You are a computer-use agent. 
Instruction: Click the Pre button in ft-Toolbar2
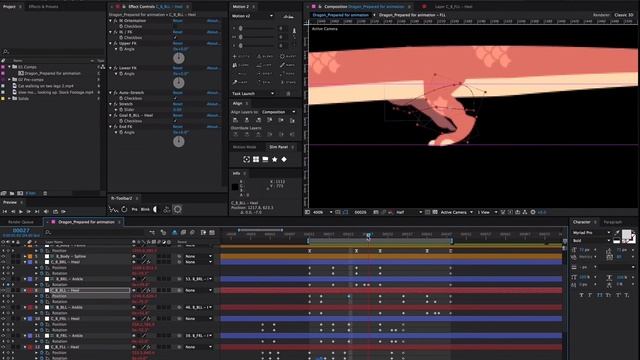point(134,209)
